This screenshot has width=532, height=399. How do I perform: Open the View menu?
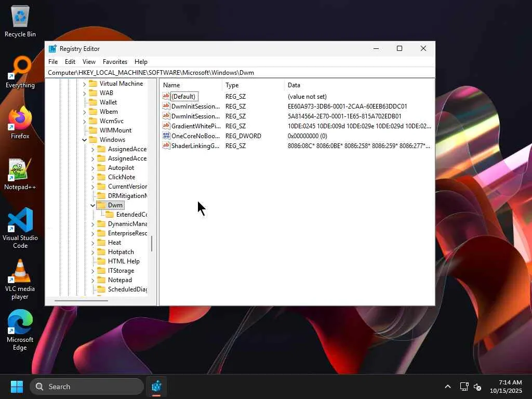(89, 62)
